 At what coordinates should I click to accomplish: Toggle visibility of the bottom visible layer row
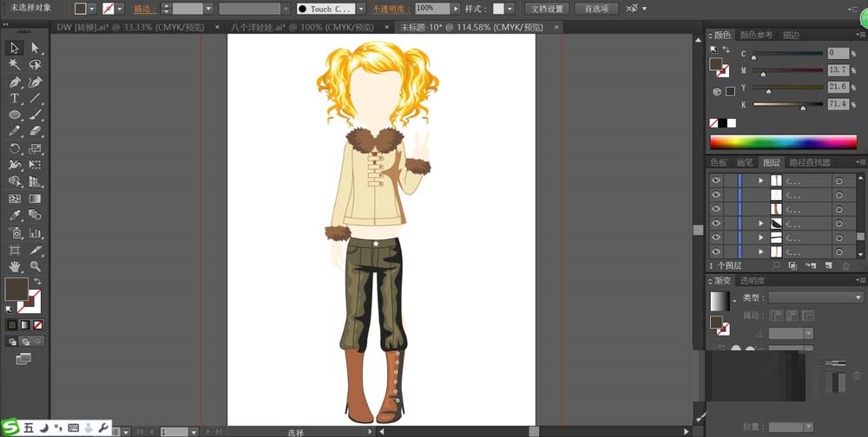click(x=716, y=251)
